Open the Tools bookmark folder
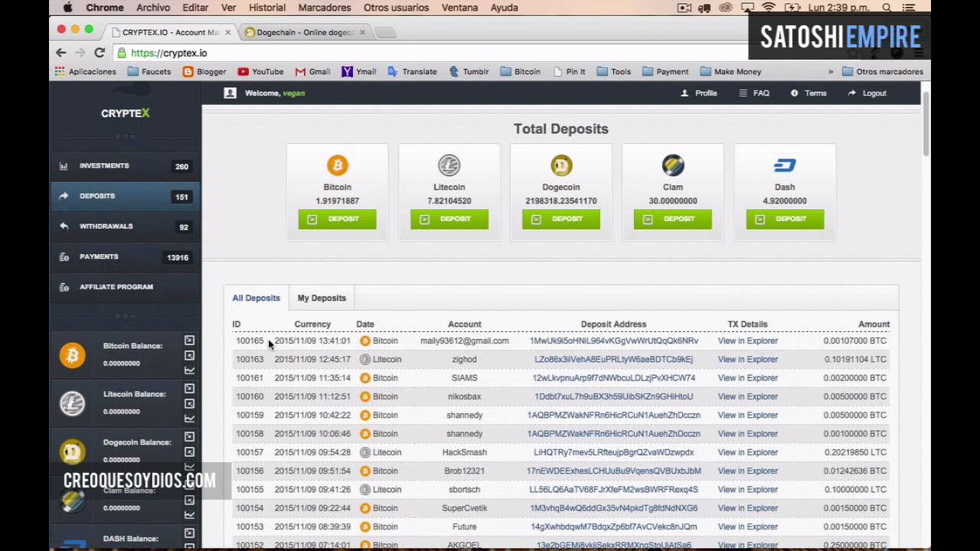The image size is (980, 551). (614, 71)
